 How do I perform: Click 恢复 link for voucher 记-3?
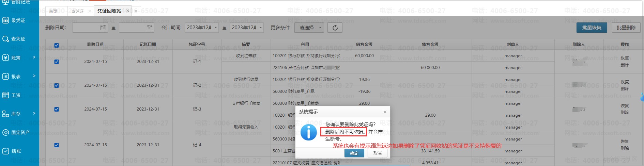(x=625, y=106)
